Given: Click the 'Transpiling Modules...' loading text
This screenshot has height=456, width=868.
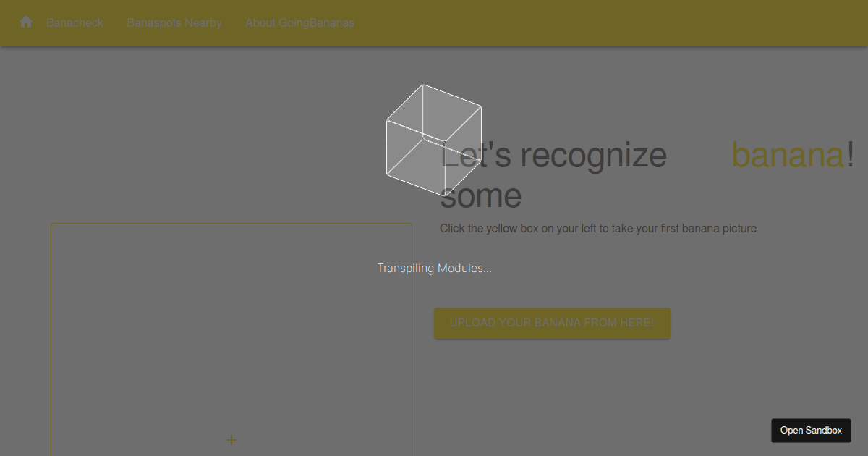Looking at the screenshot, I should tap(434, 269).
